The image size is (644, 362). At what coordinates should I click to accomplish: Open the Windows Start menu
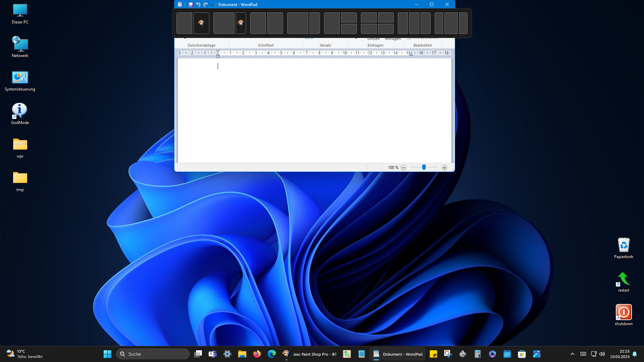click(x=107, y=354)
